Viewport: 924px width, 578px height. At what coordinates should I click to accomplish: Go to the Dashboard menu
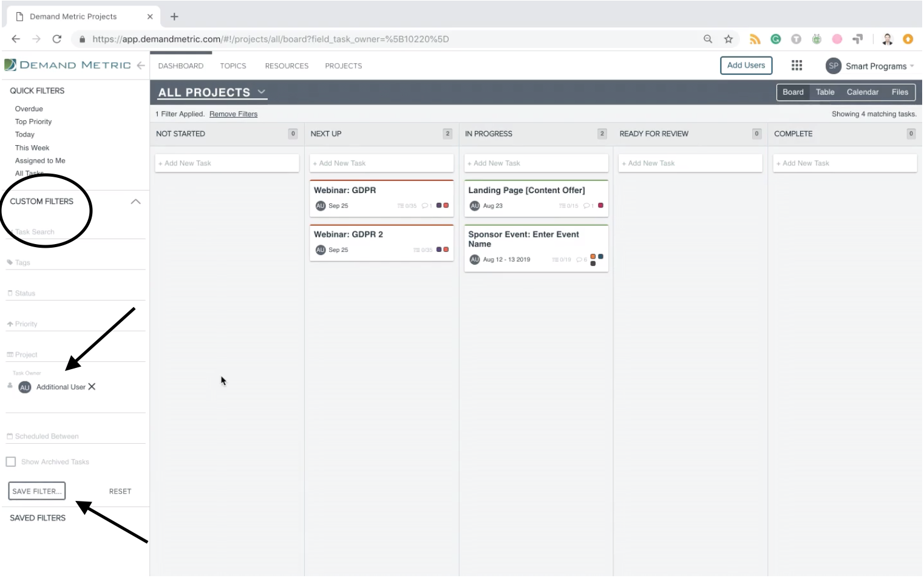pyautogui.click(x=181, y=66)
